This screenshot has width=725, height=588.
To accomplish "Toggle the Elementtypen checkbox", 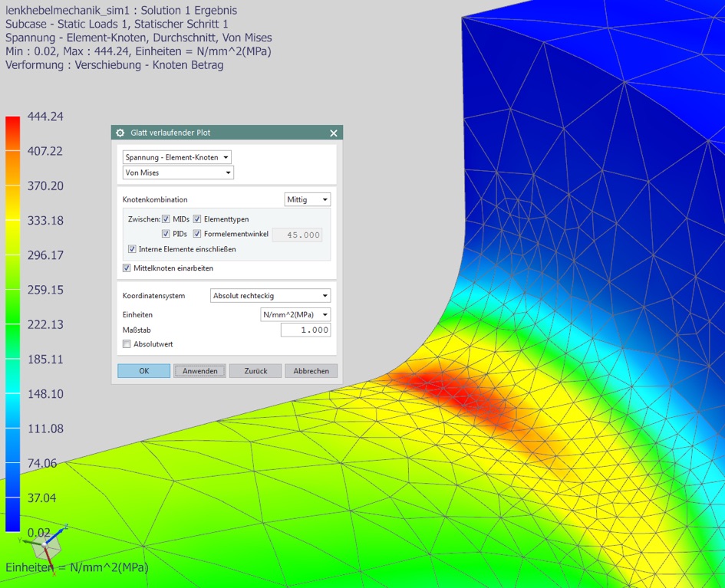I will point(197,219).
